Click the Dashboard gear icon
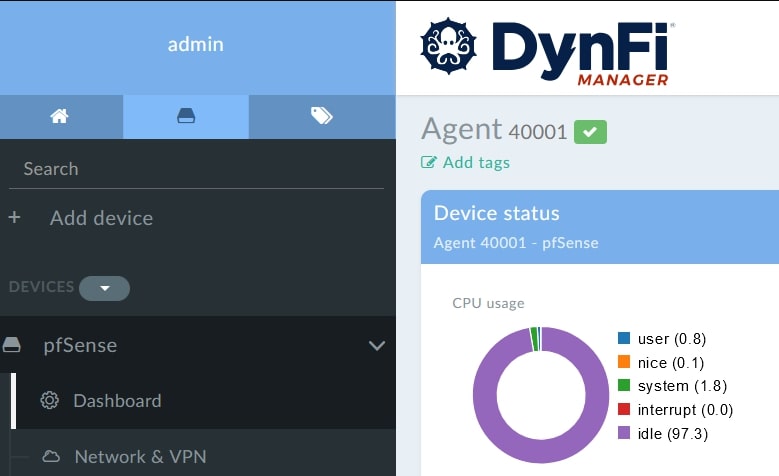The image size is (779, 476). click(x=50, y=400)
